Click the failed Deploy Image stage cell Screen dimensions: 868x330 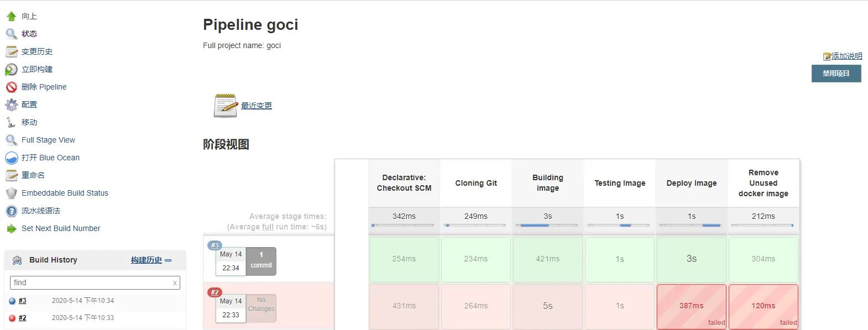(691, 306)
